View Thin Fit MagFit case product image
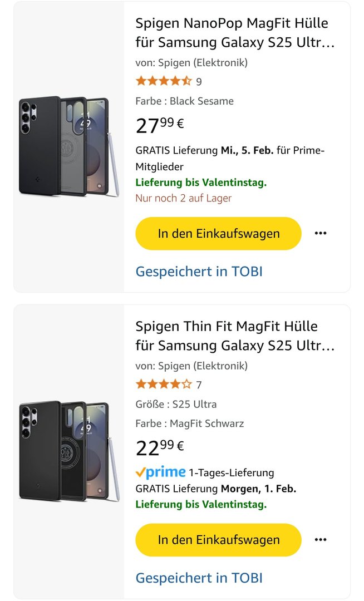This screenshot has width=364, height=601. 69,451
